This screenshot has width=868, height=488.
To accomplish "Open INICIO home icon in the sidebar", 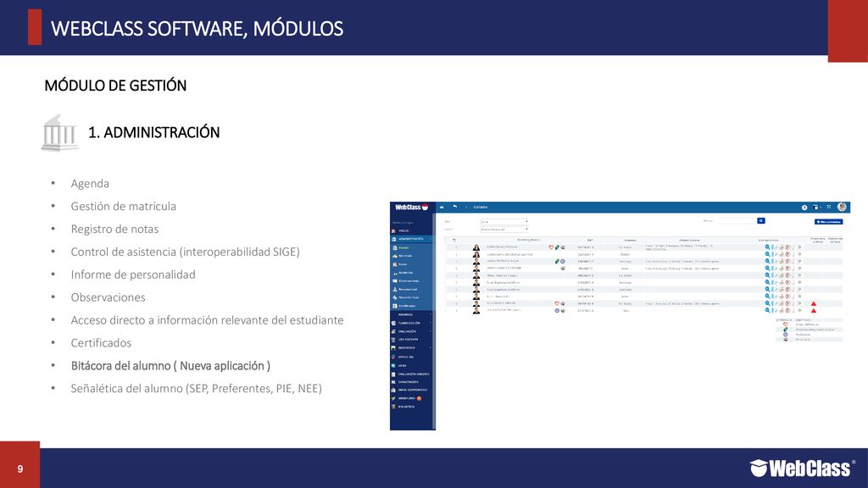I will point(393,230).
